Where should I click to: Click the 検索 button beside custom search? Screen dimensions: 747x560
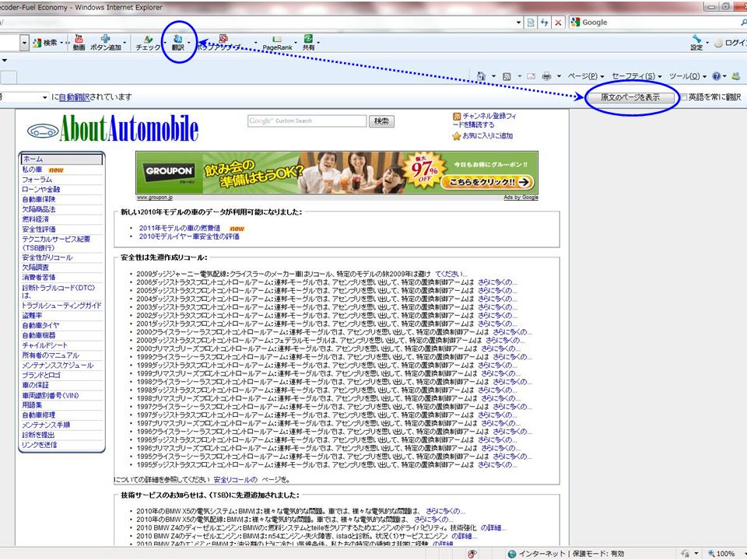[381, 121]
